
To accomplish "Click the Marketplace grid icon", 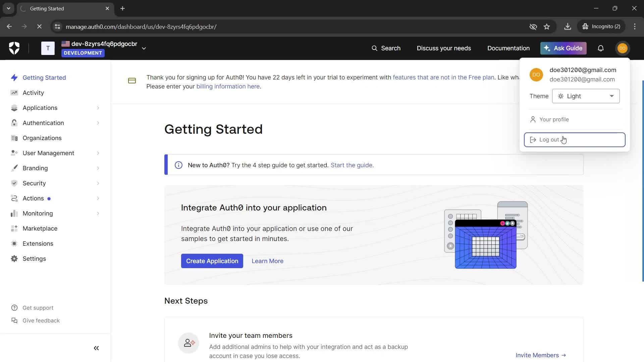I will pos(14,229).
